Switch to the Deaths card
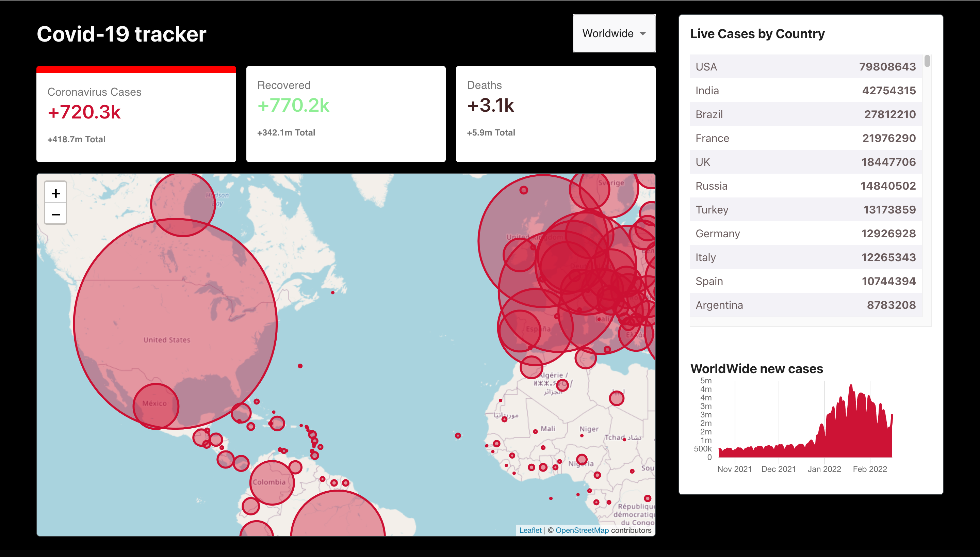This screenshot has width=980, height=557. (555, 114)
